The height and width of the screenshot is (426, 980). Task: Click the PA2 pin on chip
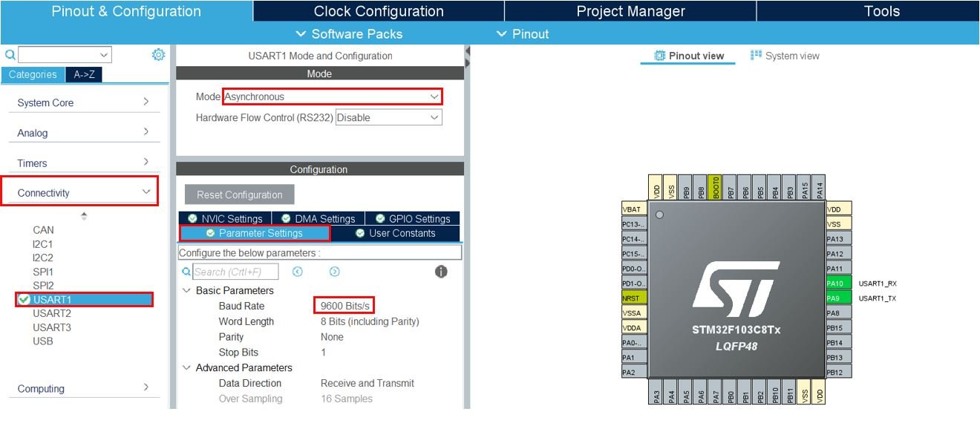633,373
